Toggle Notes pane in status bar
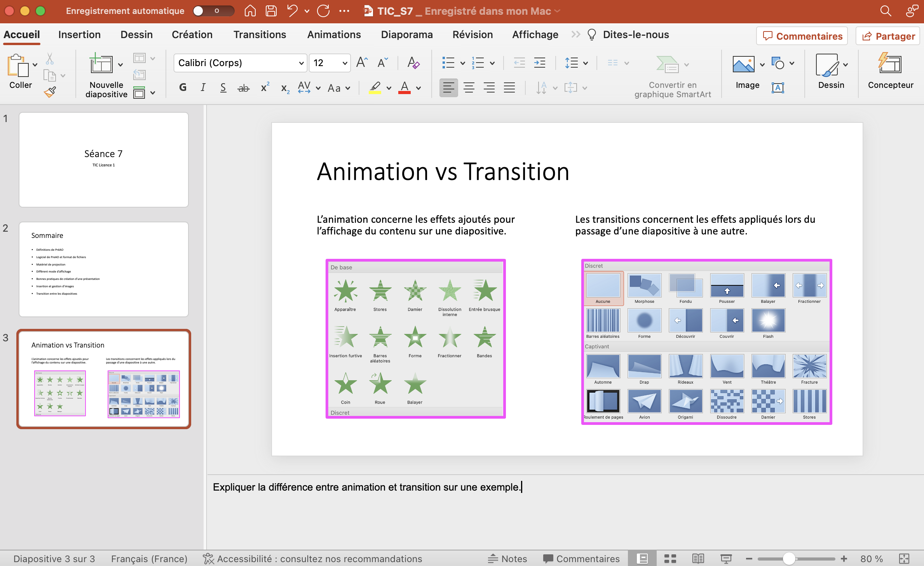The width and height of the screenshot is (924, 566). click(x=507, y=559)
